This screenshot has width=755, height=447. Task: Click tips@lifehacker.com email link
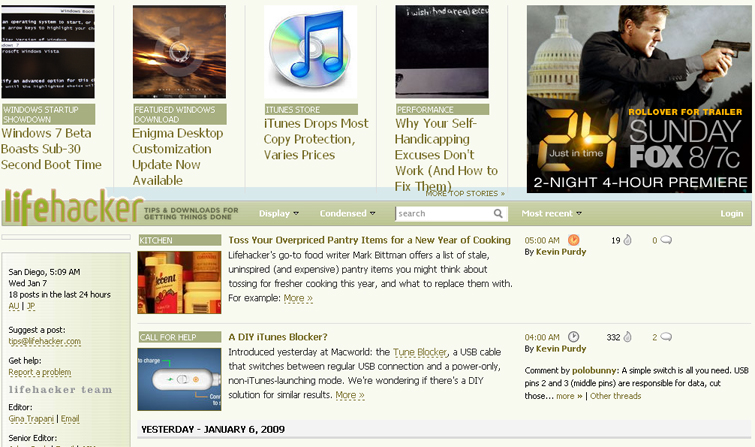pyautogui.click(x=44, y=341)
